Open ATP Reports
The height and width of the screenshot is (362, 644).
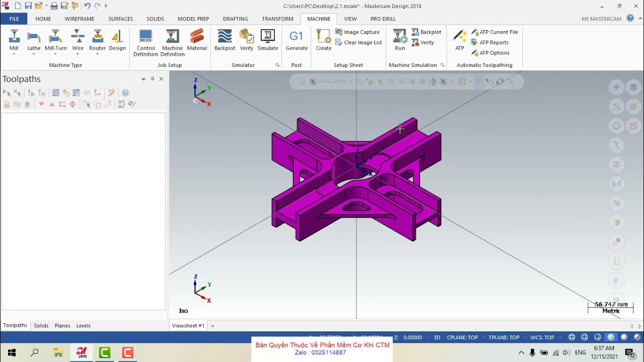click(490, 43)
